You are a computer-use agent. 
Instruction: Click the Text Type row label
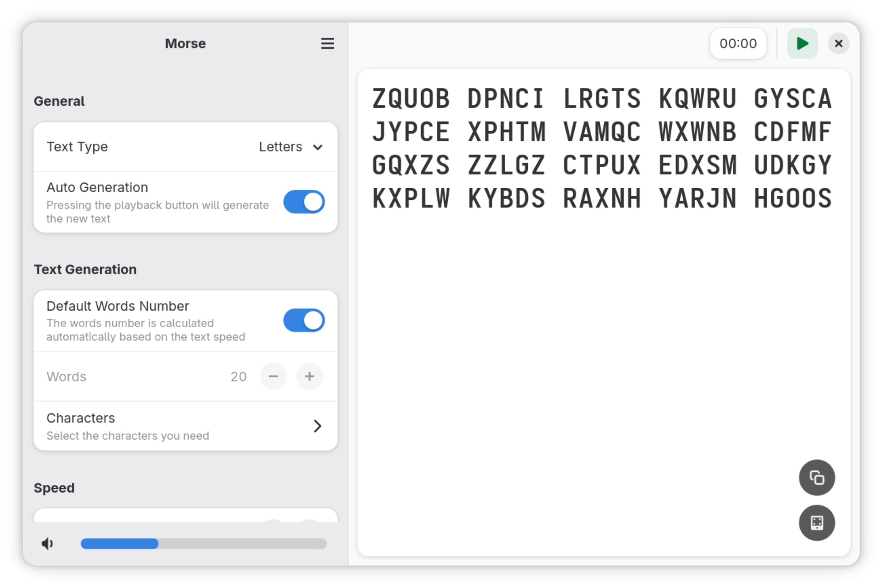[x=77, y=147]
